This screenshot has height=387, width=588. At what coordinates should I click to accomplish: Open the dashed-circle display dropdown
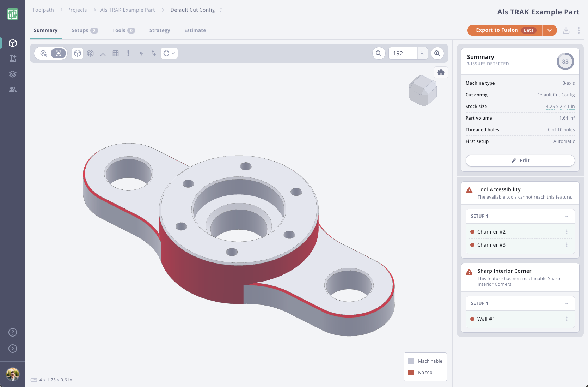169,53
